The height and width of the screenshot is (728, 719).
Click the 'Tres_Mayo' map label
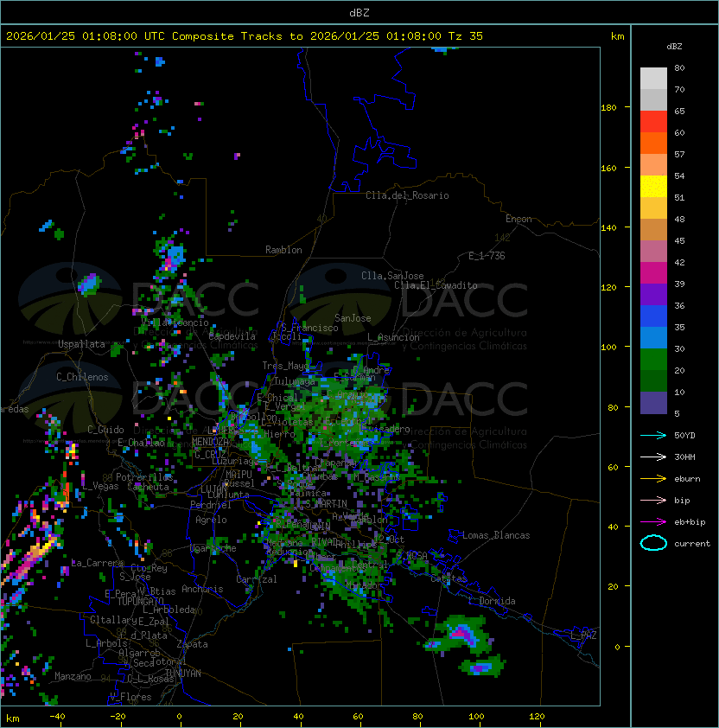[285, 366]
